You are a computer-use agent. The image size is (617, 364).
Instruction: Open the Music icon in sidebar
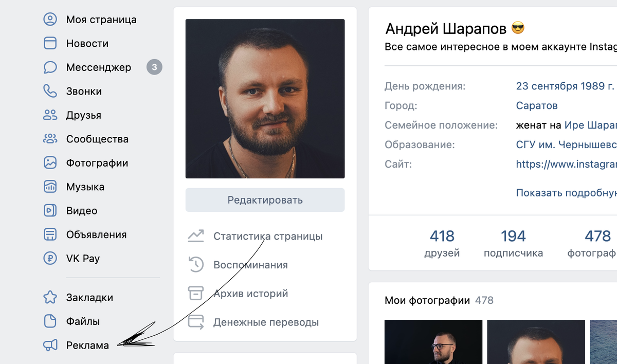50,187
